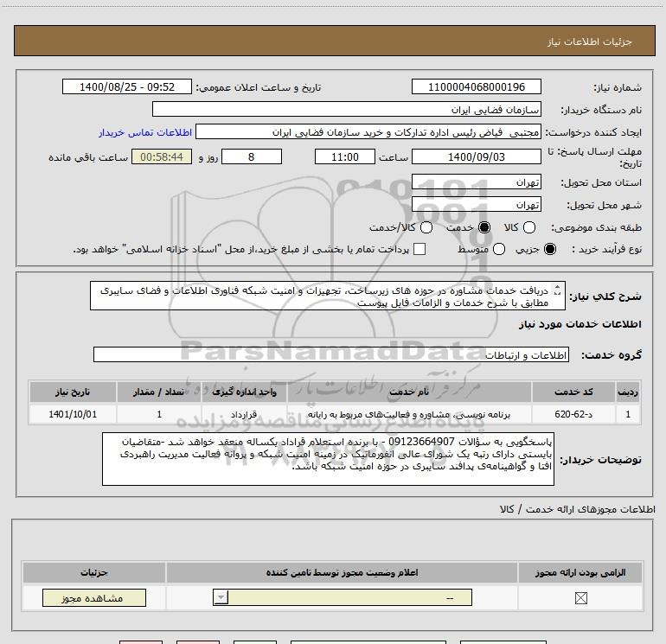Click the general need description text area
Screen dimensions: 666x644
pyautogui.click(x=328, y=296)
